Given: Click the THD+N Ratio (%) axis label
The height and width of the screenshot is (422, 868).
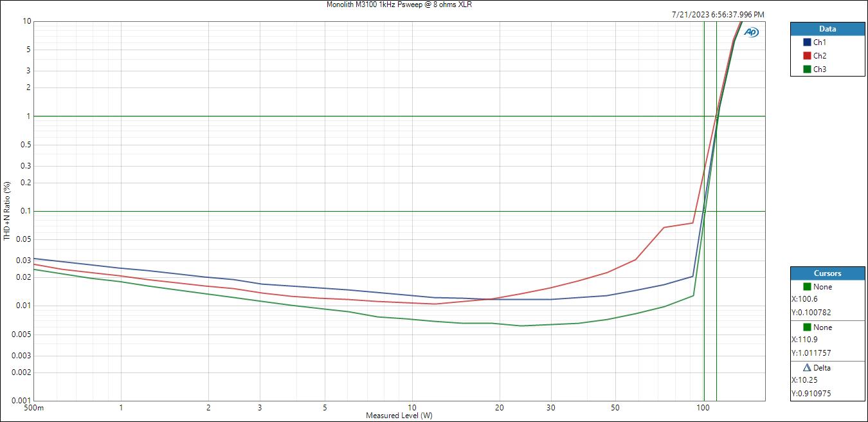Looking at the screenshot, I should (x=7, y=211).
